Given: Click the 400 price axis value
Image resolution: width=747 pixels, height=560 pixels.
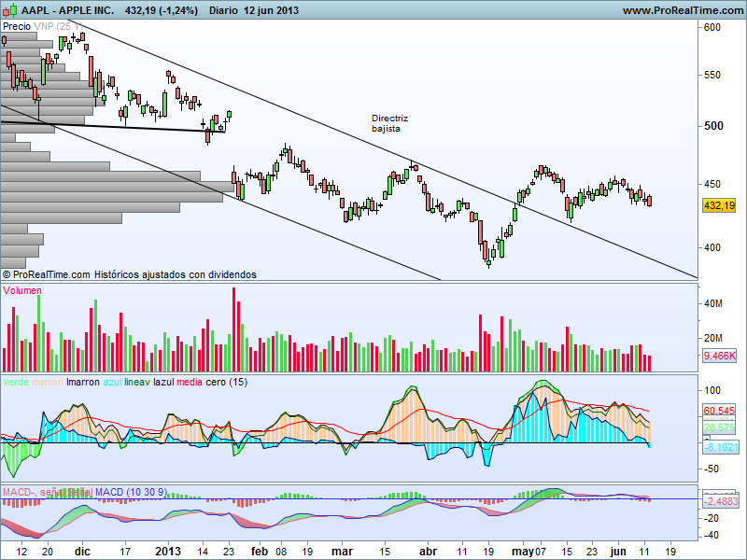Looking at the screenshot, I should point(712,247).
